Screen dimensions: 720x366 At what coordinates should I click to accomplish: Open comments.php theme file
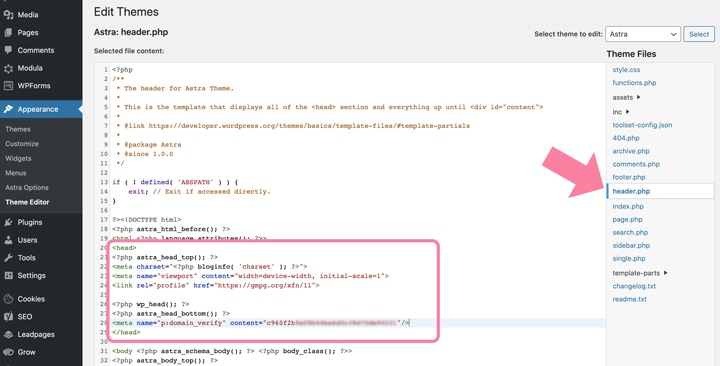[636, 164]
